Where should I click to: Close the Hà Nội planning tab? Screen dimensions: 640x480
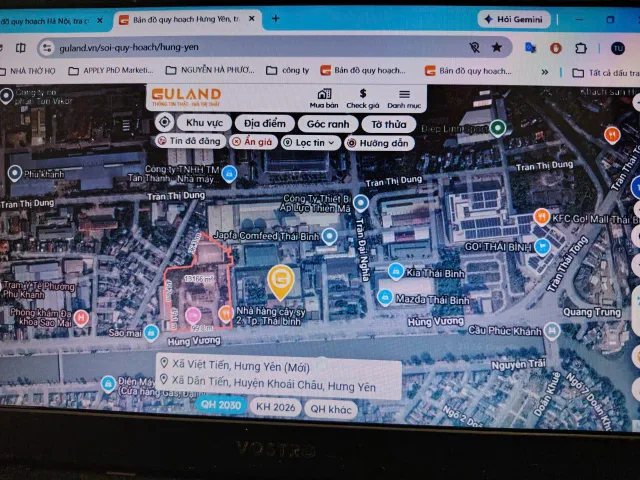click(100, 20)
